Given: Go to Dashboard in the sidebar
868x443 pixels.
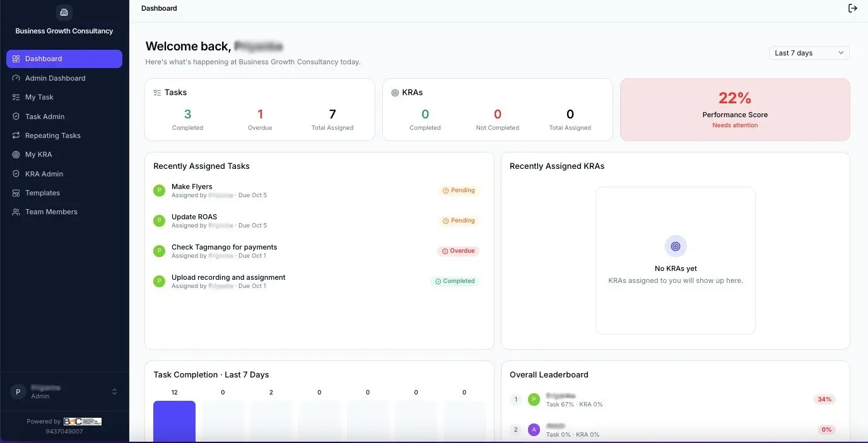Looking at the screenshot, I should [64, 59].
